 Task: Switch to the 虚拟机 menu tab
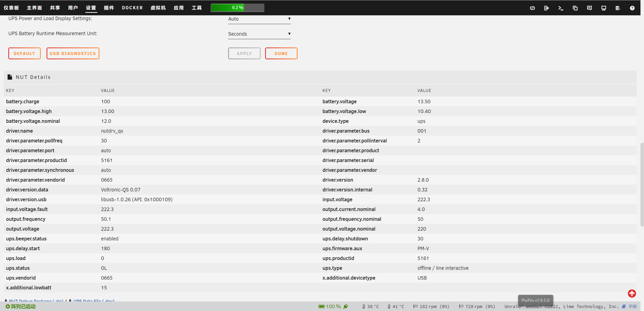[158, 8]
